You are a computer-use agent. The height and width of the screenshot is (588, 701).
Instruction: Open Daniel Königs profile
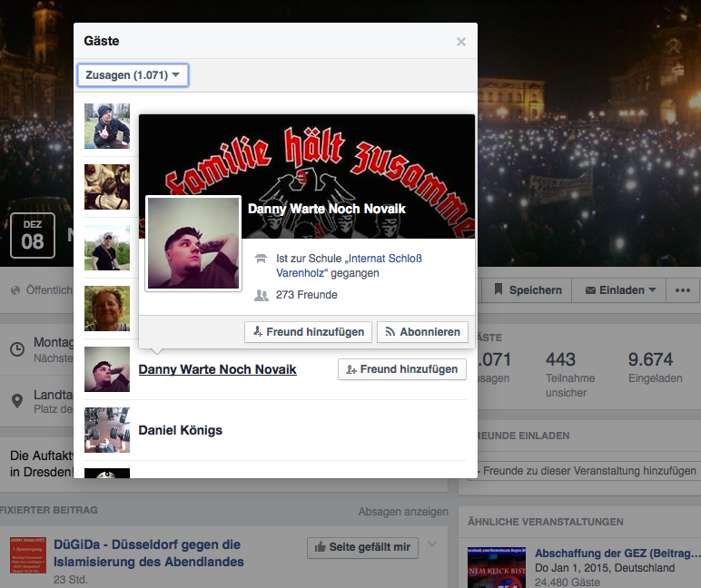pos(180,430)
